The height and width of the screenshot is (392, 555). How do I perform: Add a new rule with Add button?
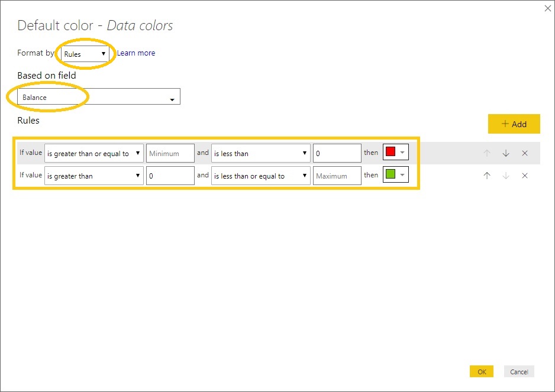point(514,124)
